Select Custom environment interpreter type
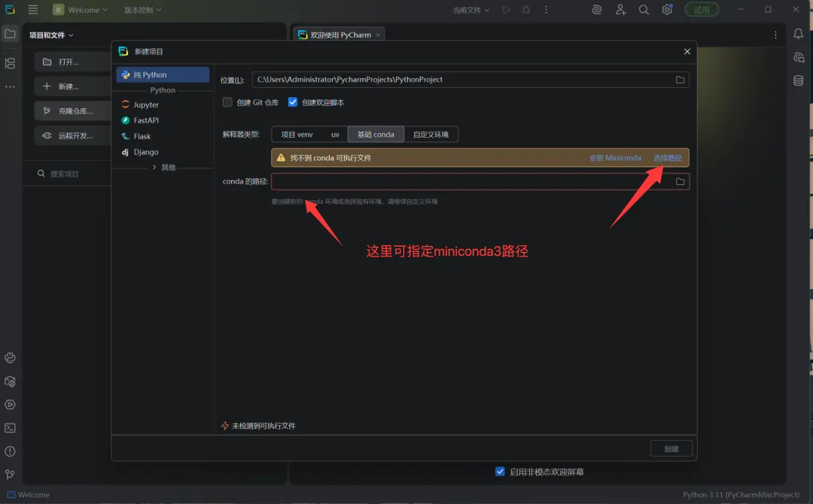Viewport: 813px width, 504px height. [431, 134]
